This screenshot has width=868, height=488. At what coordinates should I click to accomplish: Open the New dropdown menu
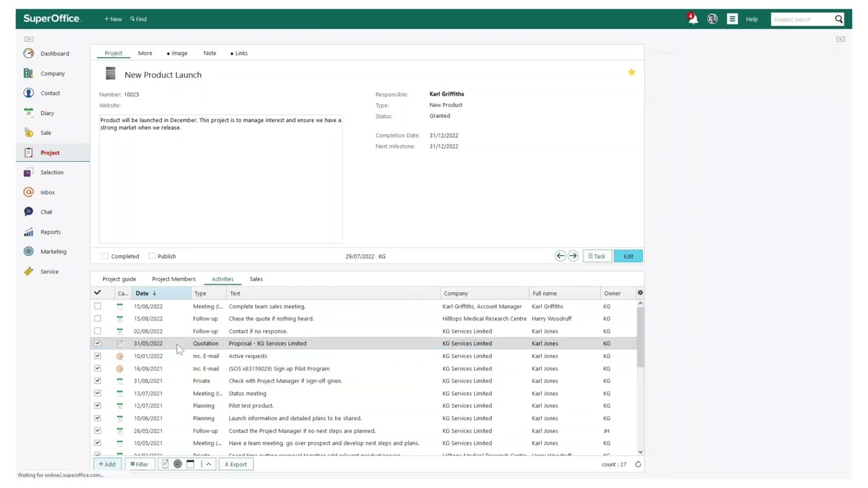coord(113,19)
